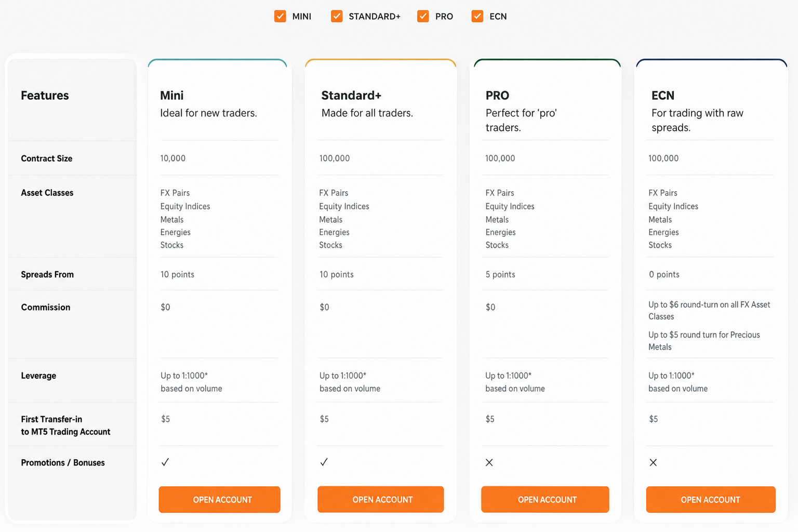Click the ECN promotions cross icon
This screenshot has width=798, height=532.
coord(653,462)
